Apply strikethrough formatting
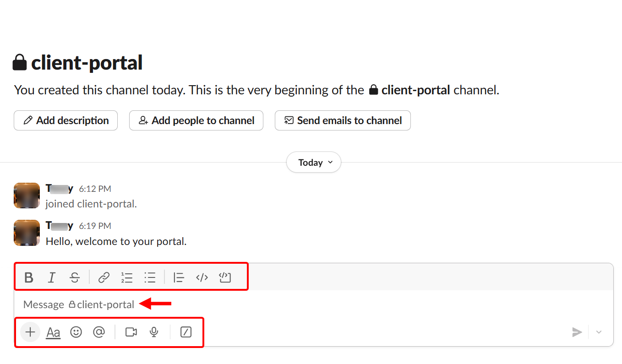Image resolution: width=622 pixels, height=364 pixels. pyautogui.click(x=75, y=277)
